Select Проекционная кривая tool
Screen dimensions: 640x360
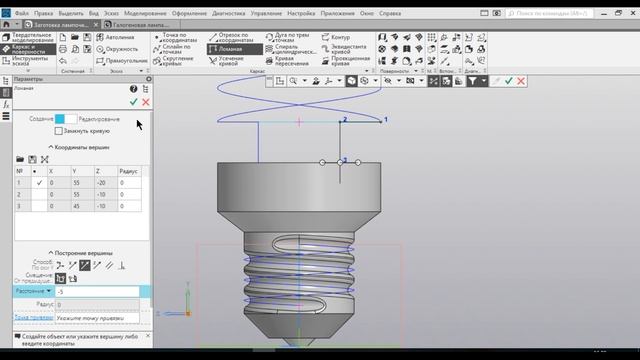click(345, 61)
